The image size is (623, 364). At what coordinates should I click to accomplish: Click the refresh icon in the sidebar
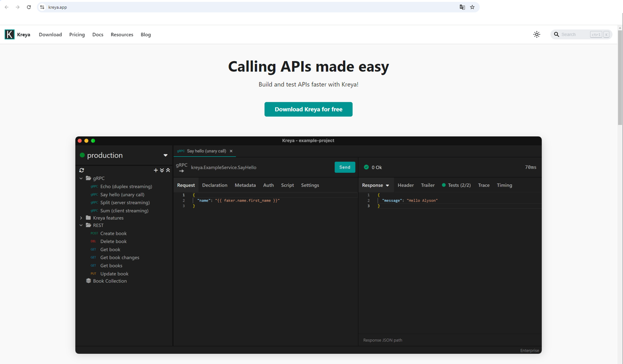pyautogui.click(x=82, y=170)
